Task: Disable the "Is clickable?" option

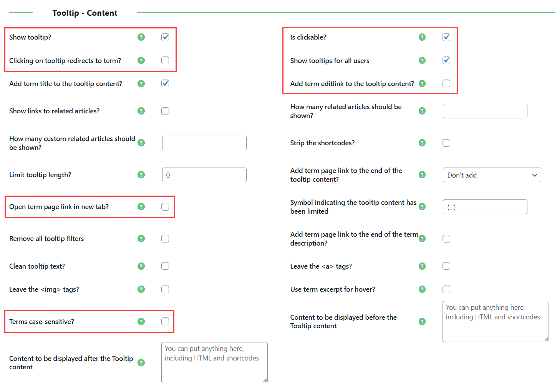Action: pyautogui.click(x=446, y=37)
